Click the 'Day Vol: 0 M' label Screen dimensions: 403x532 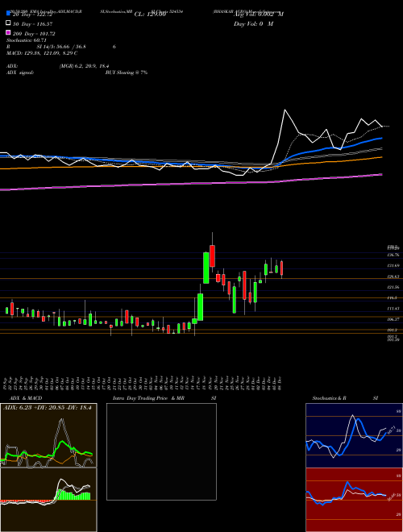point(253,24)
